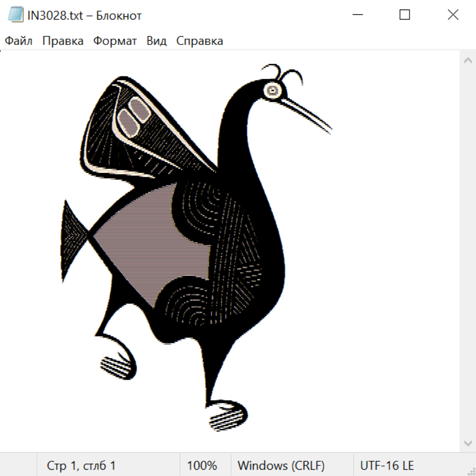Click the vertical scrollbar track
The width and height of the screenshot is (476, 476).
[x=468, y=251]
